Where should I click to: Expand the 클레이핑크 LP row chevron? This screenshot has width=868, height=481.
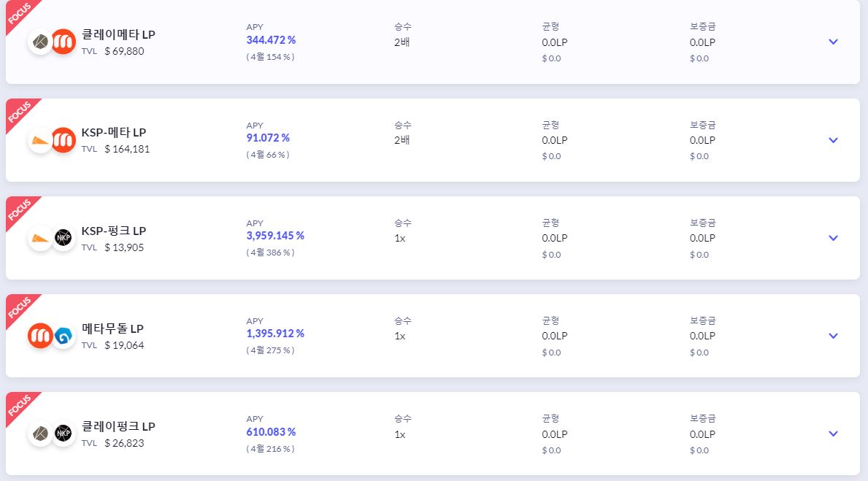833,434
